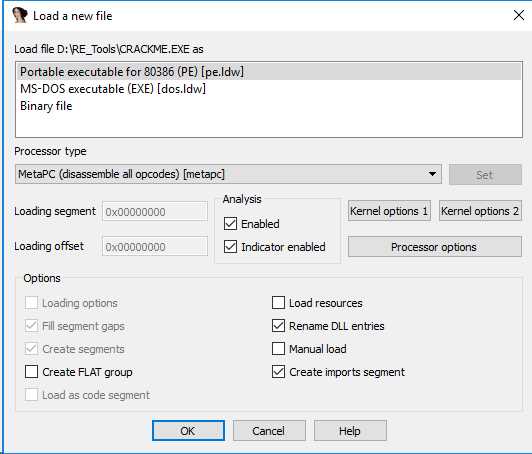Open Kernel options 1
The image size is (532, 454).
[389, 211]
